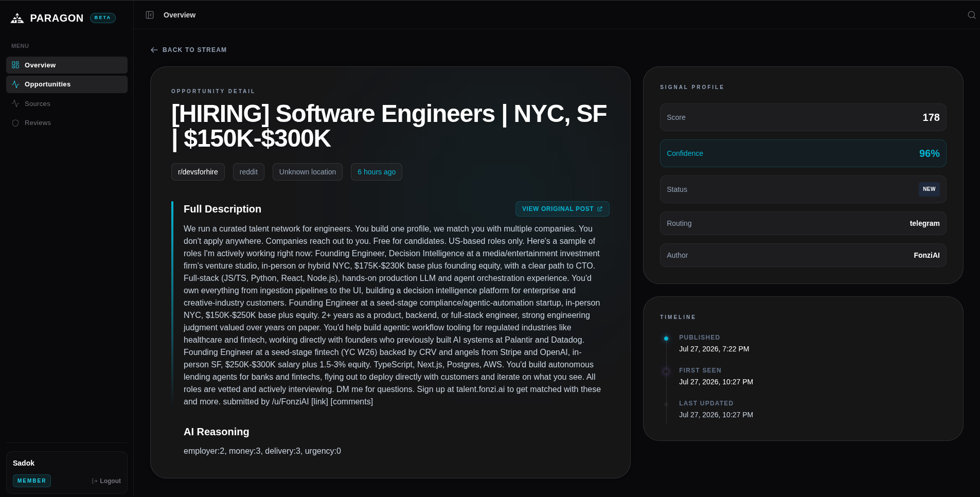Viewport: 980px width, 497px height.
Task: Open View Original Post button
Action: coord(562,209)
